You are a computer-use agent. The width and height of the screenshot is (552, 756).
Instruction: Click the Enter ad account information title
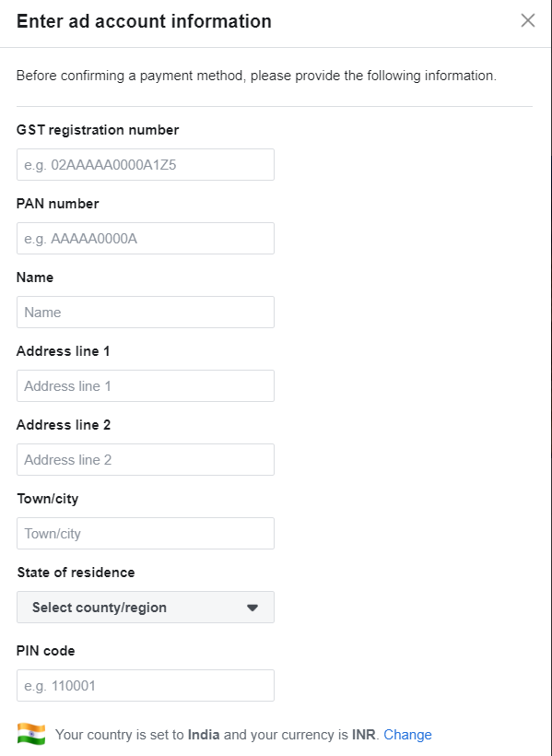[143, 20]
